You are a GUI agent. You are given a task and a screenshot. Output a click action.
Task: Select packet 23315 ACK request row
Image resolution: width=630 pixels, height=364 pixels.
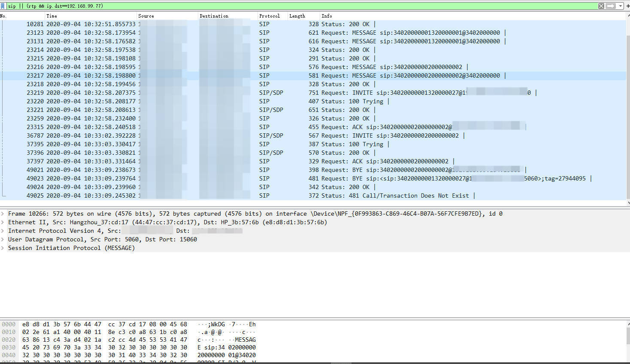[313, 127]
